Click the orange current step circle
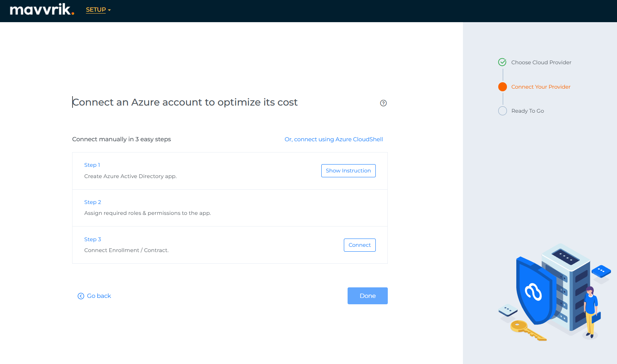 502,87
